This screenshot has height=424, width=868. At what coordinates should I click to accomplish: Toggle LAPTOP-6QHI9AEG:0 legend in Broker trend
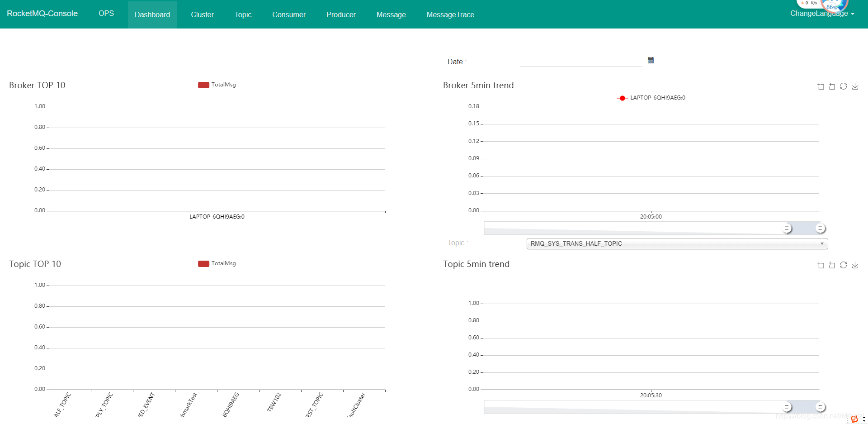[x=651, y=98]
